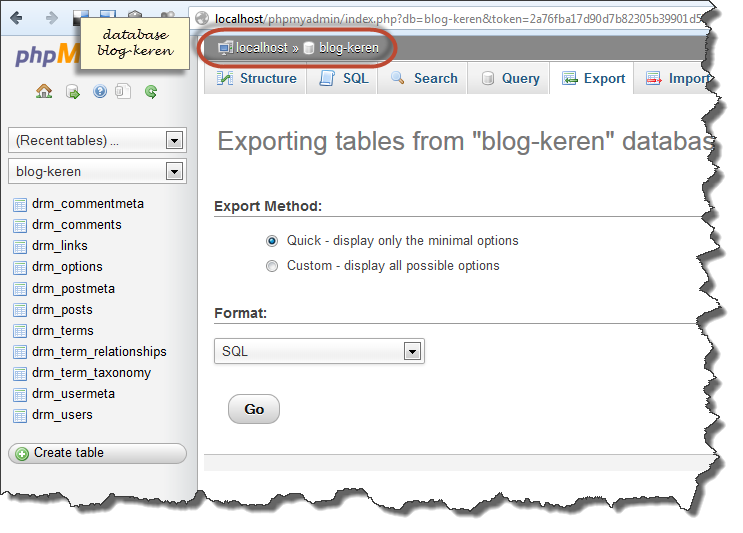
Task: Select the Custom export method option
Action: 272,266
